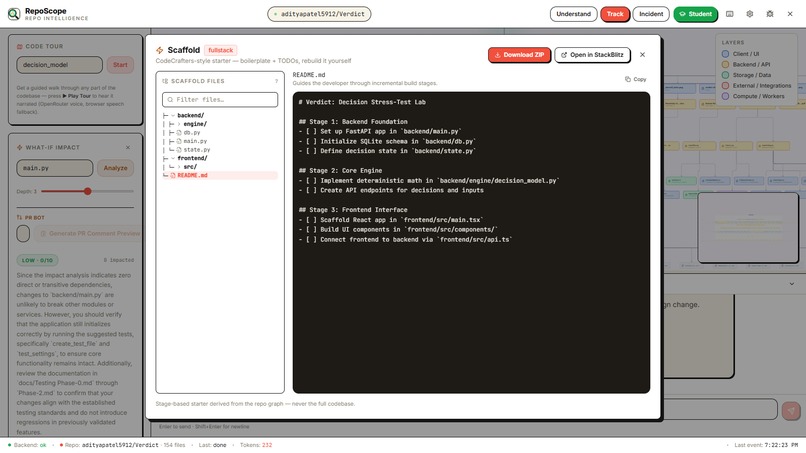Close the Scaffold dialog
This screenshot has height=453, width=806.
pos(643,55)
